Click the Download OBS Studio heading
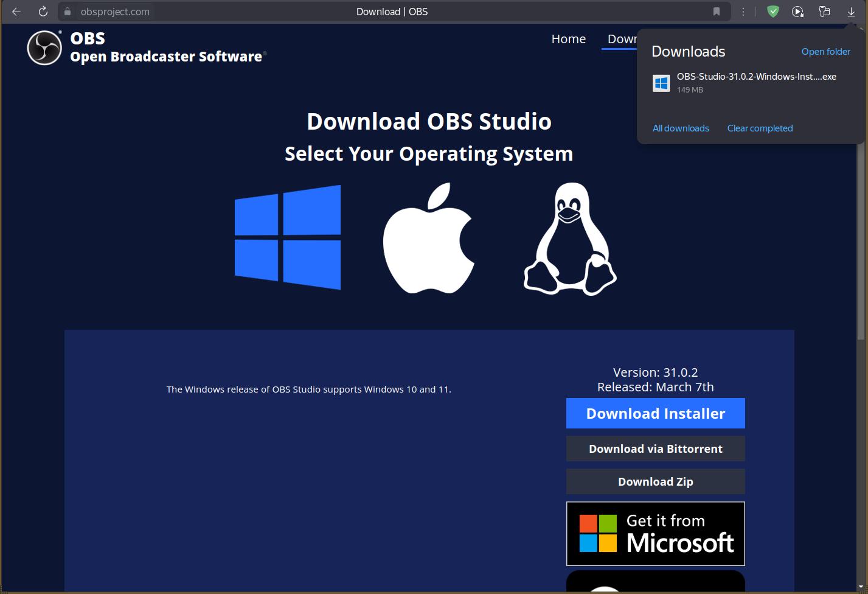 (x=429, y=121)
